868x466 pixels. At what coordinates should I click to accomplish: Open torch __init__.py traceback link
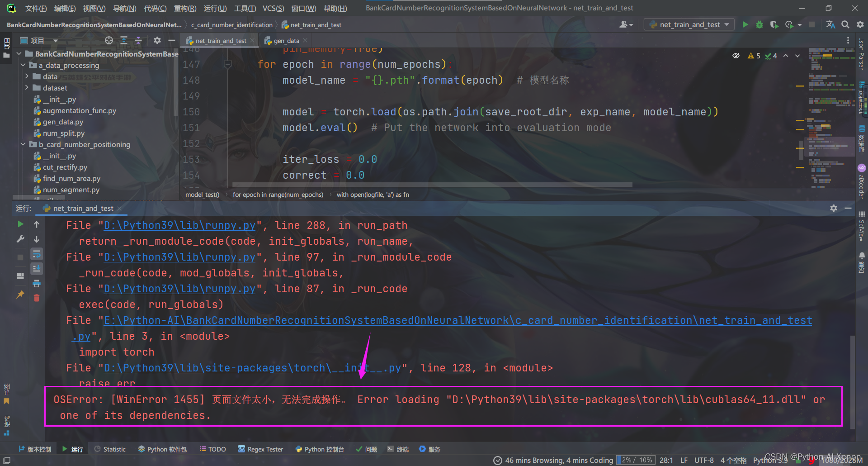252,368
